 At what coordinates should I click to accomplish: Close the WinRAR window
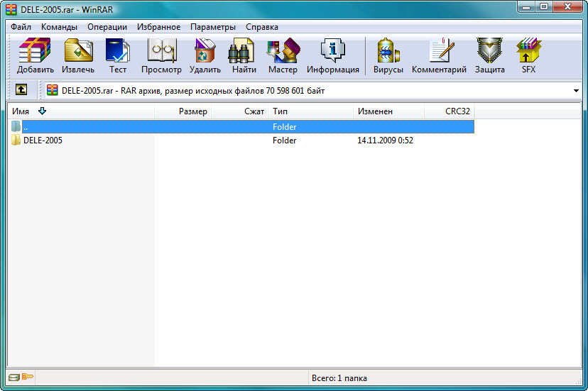[567, 7]
